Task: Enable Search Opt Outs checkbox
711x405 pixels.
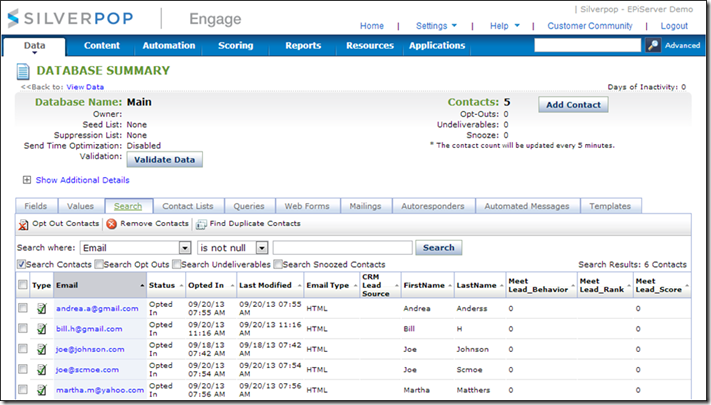Action: [98, 264]
